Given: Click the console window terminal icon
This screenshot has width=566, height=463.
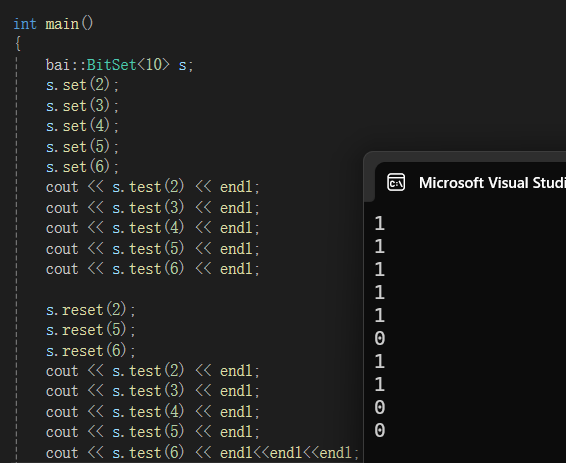Looking at the screenshot, I should tap(396, 182).
